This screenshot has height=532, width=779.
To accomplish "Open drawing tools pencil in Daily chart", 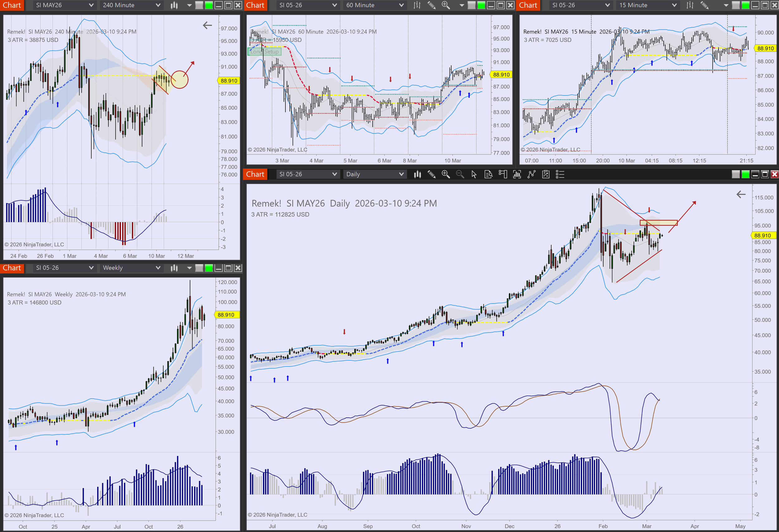I will tap(431, 174).
